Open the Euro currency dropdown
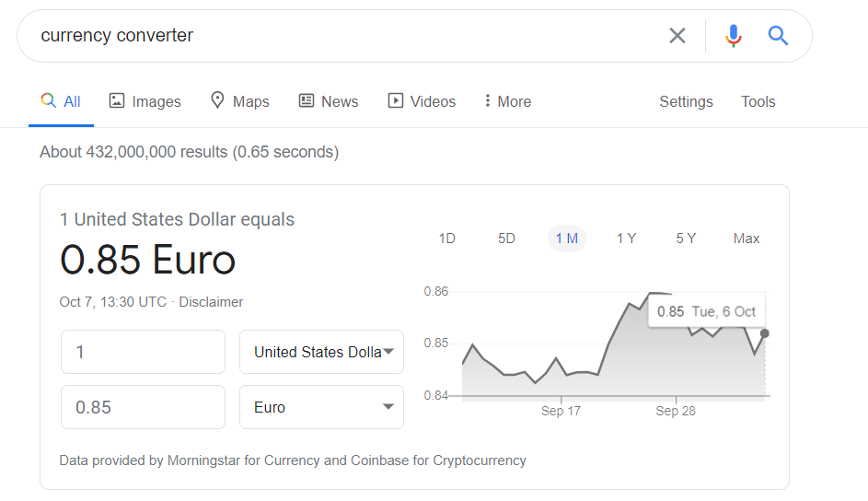This screenshot has width=868, height=501. [x=321, y=407]
